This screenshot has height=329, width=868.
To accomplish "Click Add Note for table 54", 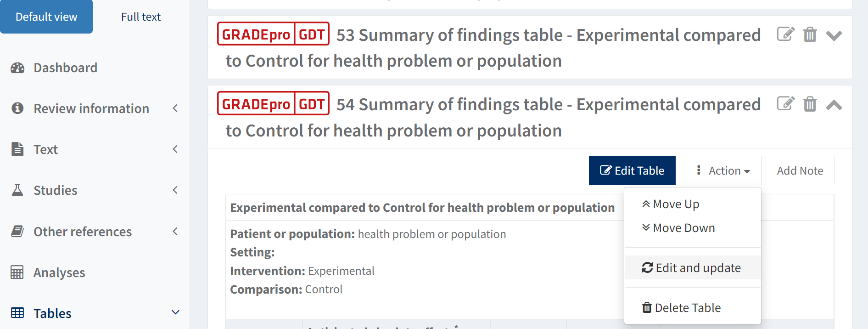I will [800, 170].
